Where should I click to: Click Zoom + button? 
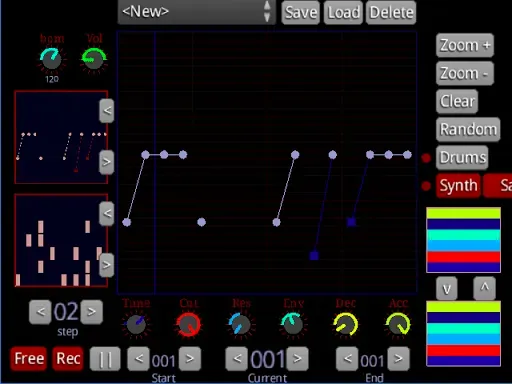(x=465, y=45)
